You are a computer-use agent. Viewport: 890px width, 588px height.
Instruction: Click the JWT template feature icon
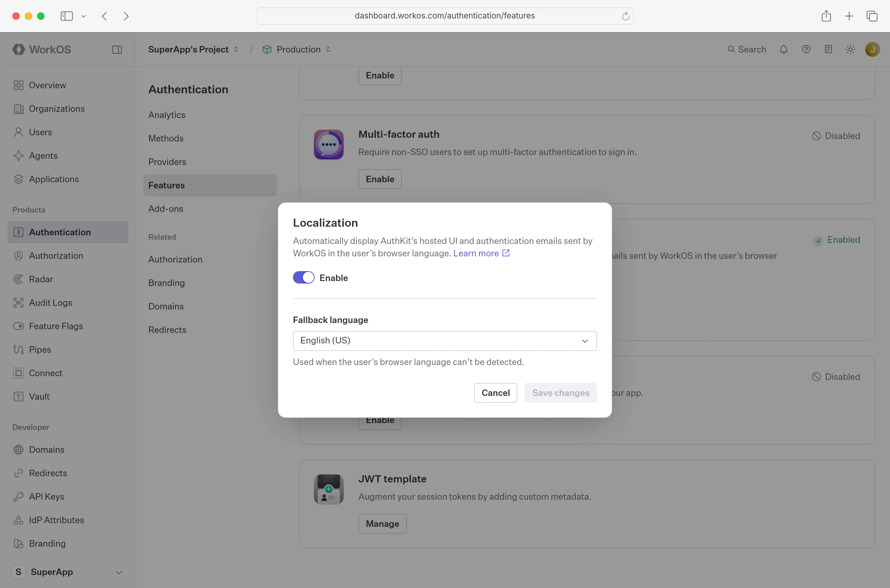(329, 489)
